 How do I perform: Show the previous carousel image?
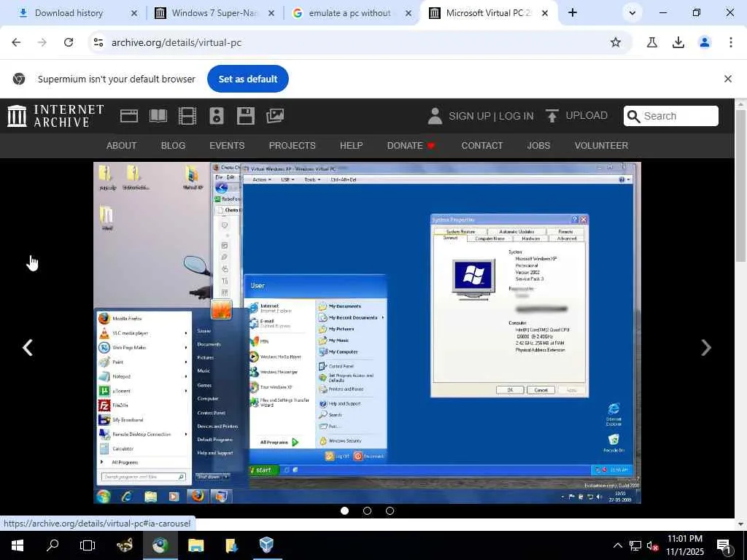28,348
